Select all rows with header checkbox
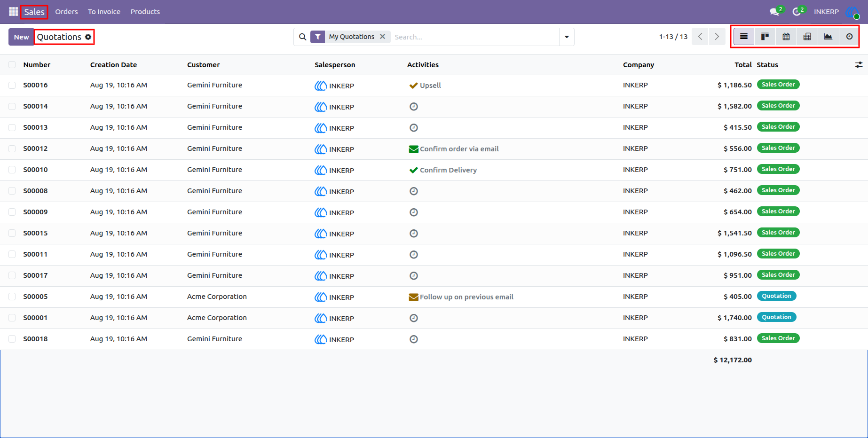 (12, 65)
